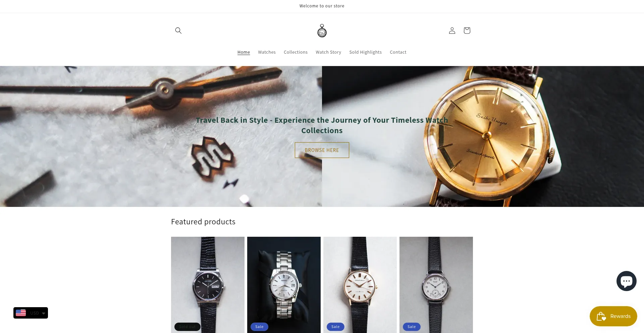The height and width of the screenshot is (333, 644).
Task: Click the pocket watch store logo
Action: click(x=322, y=31)
